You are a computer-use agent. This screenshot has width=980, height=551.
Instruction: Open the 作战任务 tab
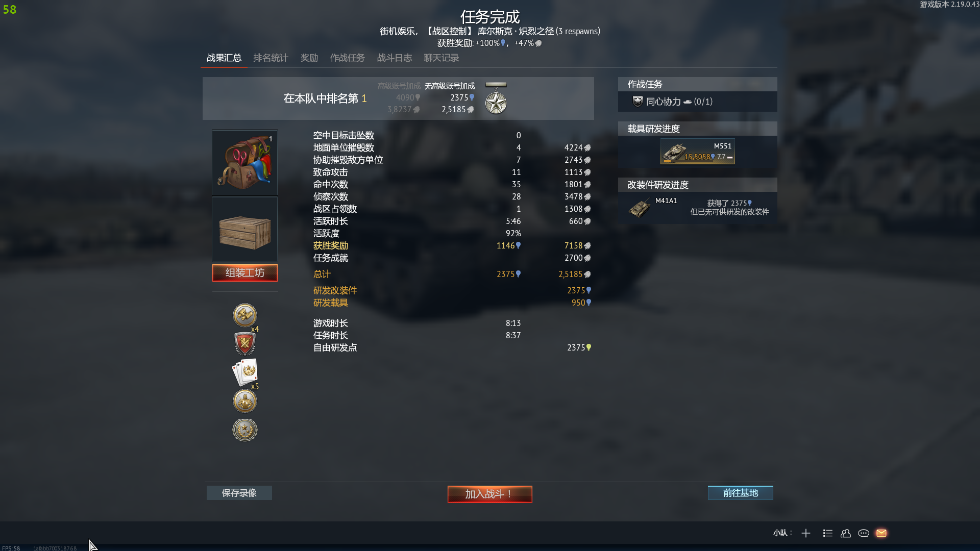tap(347, 58)
